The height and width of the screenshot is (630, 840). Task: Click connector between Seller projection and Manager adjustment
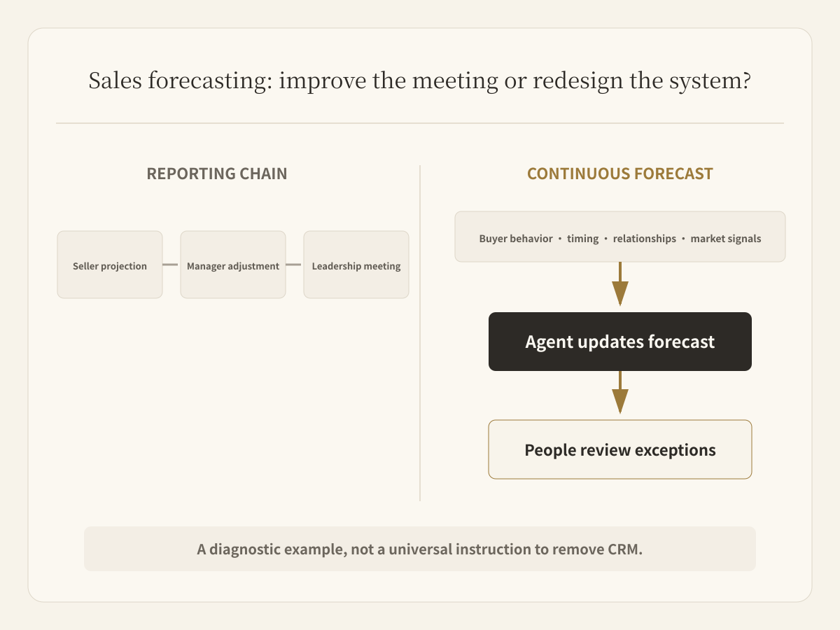[x=171, y=265]
